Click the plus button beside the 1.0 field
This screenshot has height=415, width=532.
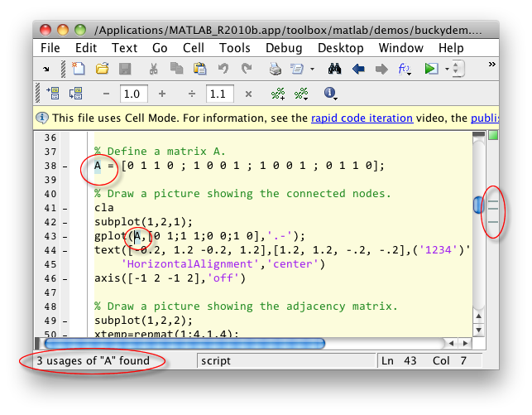161,94
